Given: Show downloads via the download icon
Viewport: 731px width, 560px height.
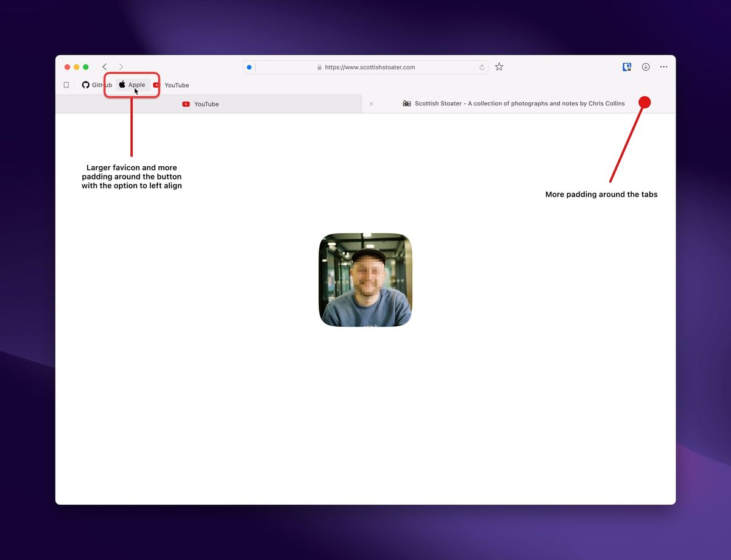Looking at the screenshot, I should click(646, 67).
